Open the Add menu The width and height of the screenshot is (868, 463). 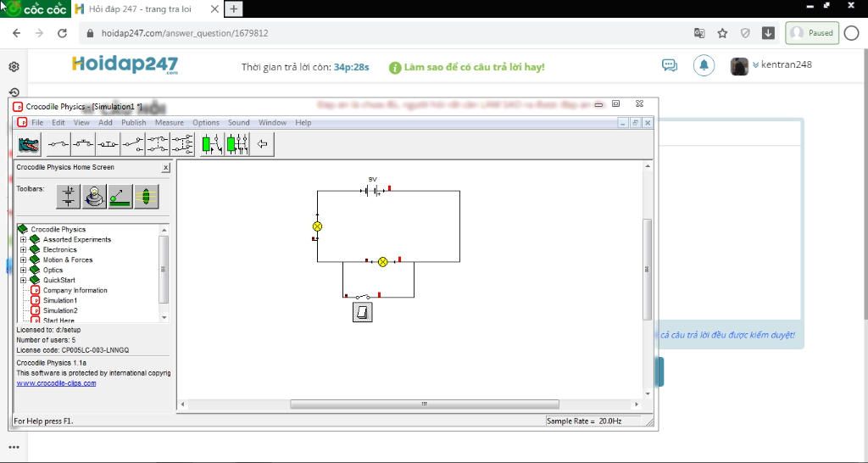(105, 122)
